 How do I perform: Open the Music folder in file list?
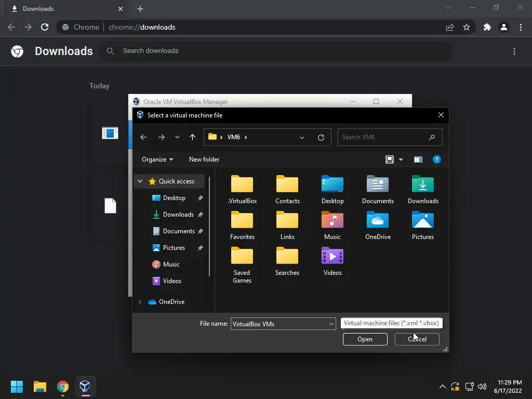point(332,225)
